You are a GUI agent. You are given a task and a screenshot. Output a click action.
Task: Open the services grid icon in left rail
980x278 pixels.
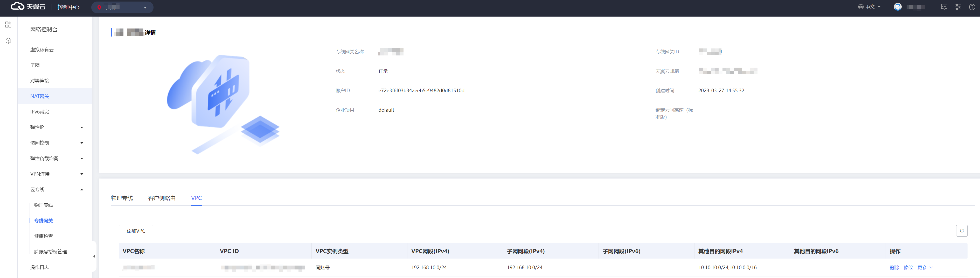[8, 25]
